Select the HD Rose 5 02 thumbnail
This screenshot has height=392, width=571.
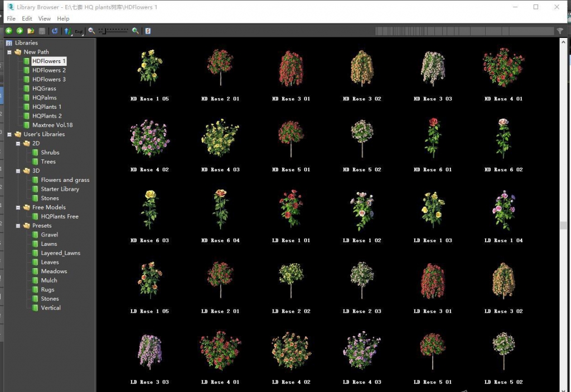pos(362,138)
